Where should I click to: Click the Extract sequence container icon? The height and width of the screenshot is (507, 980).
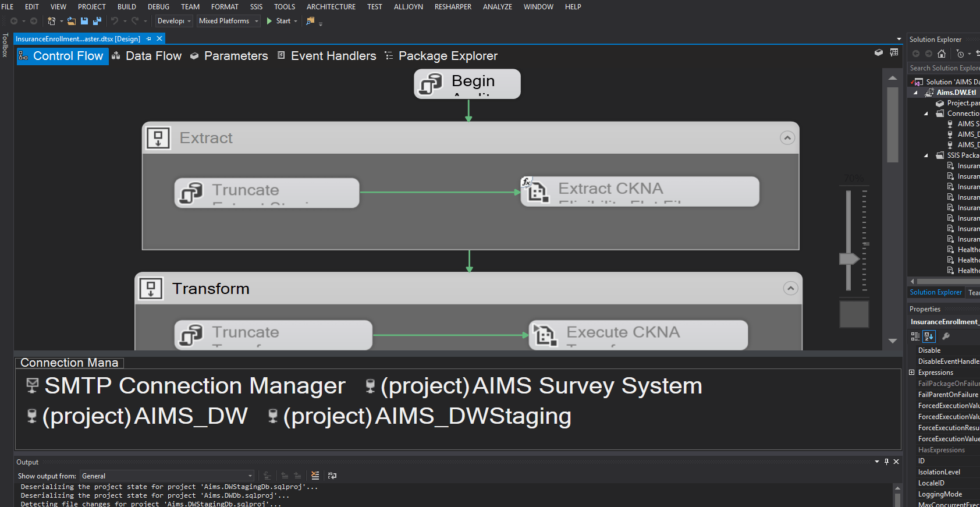point(158,138)
